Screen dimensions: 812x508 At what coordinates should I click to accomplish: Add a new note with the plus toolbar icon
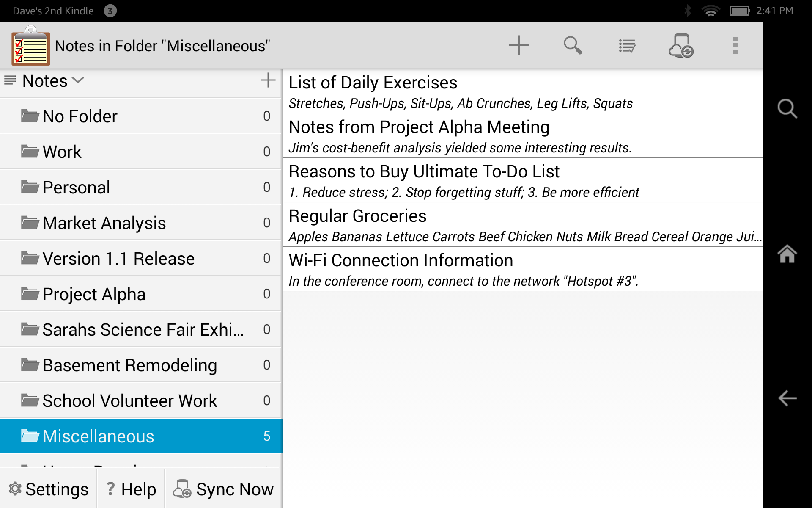(x=519, y=45)
